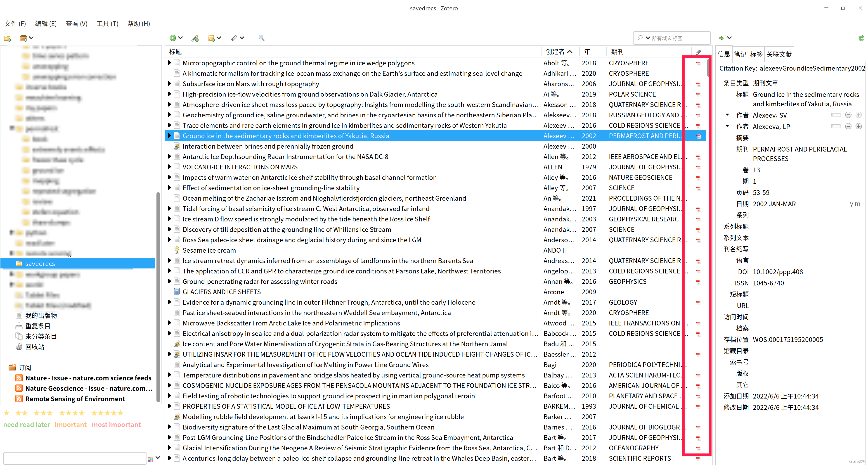
Task: Click Nature Geoscience feed RSS icon
Action: point(19,388)
